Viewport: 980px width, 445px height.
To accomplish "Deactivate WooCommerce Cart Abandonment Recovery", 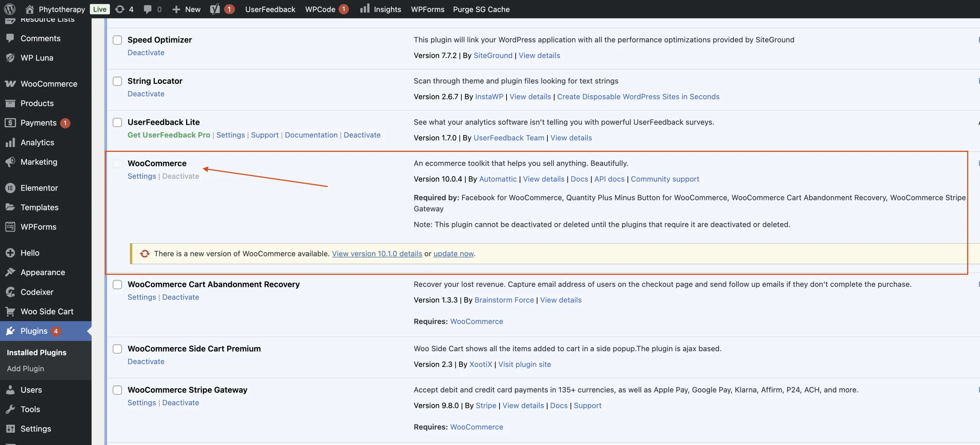I will 180,297.
